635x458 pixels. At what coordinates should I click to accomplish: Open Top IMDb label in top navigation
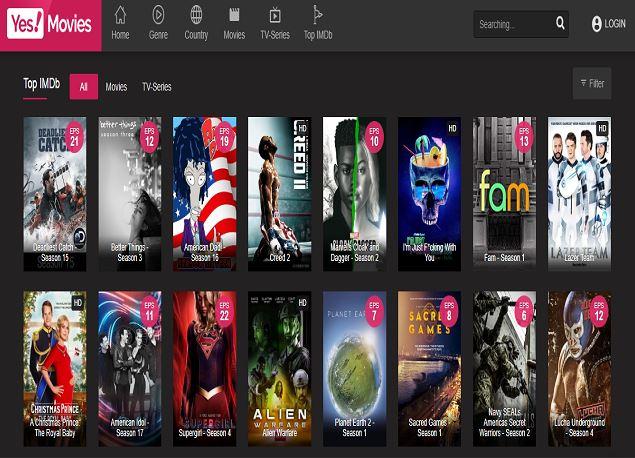(318, 35)
